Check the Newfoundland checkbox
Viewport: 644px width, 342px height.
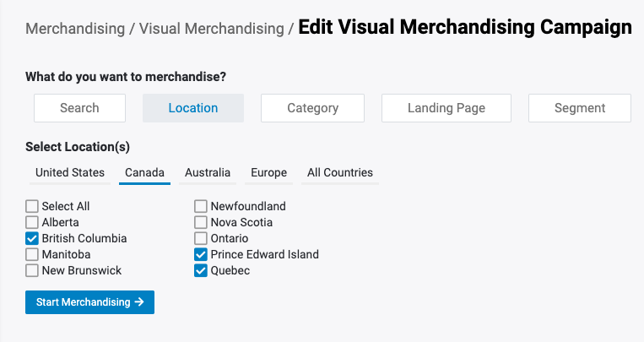[201, 206]
